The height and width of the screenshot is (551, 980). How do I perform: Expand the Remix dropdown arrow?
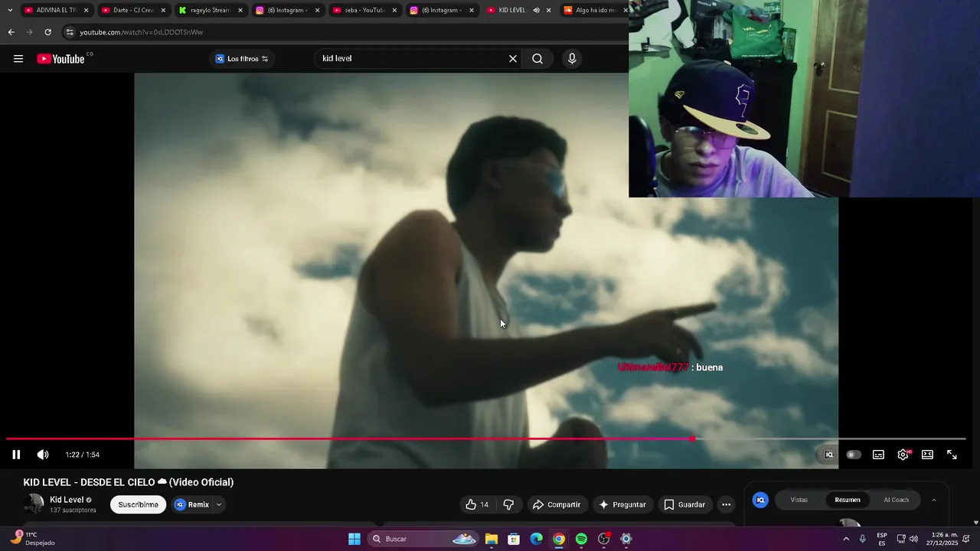(219, 504)
